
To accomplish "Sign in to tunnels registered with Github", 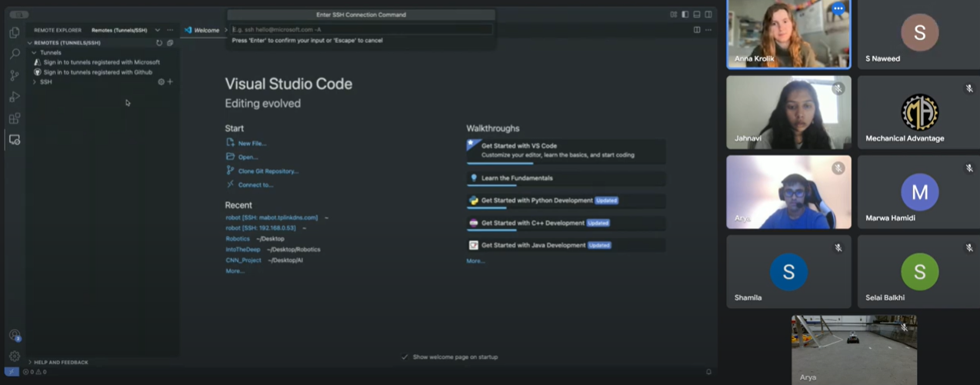I will pyautogui.click(x=98, y=72).
